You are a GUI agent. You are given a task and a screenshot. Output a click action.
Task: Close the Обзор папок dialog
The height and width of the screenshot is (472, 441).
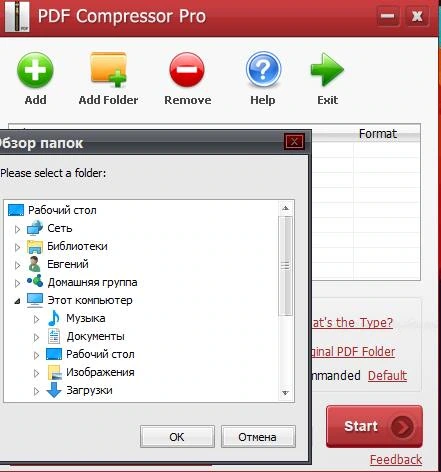(x=294, y=142)
